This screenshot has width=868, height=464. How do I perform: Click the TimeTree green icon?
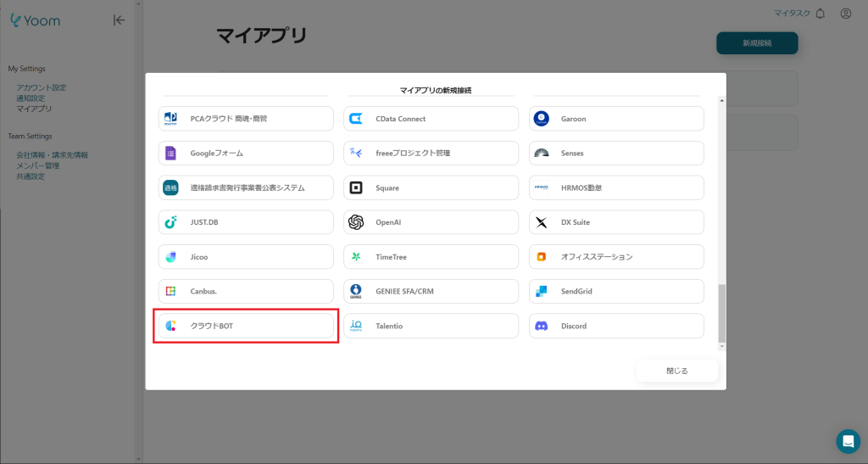[x=356, y=257]
